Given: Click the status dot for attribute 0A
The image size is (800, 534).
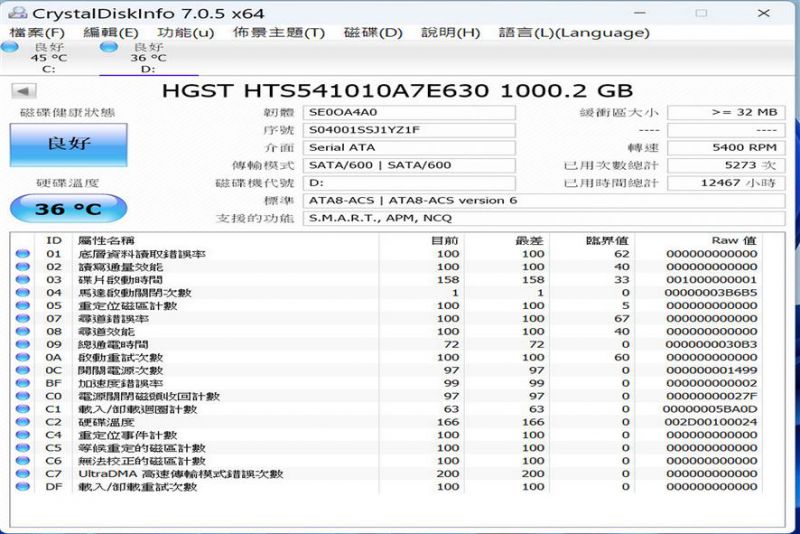Looking at the screenshot, I should point(22,357).
